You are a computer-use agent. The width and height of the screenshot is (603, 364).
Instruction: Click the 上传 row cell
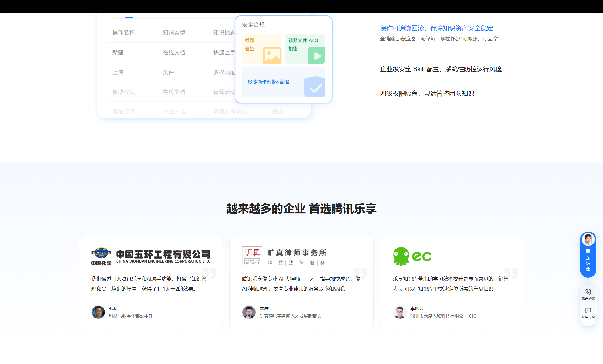(x=118, y=72)
